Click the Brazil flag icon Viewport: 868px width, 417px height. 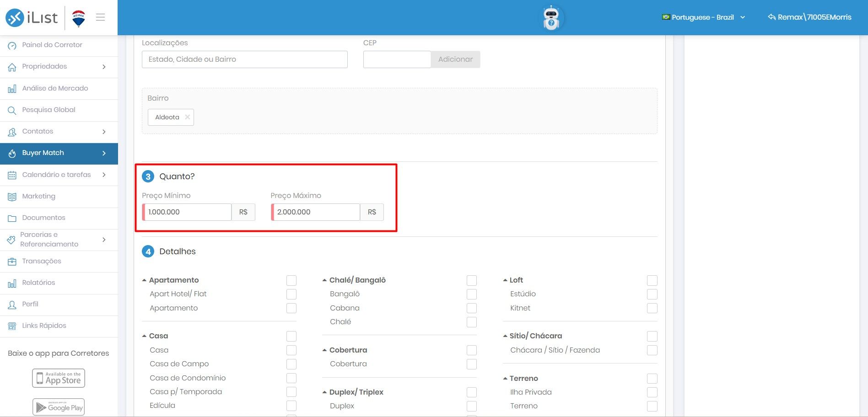point(666,17)
